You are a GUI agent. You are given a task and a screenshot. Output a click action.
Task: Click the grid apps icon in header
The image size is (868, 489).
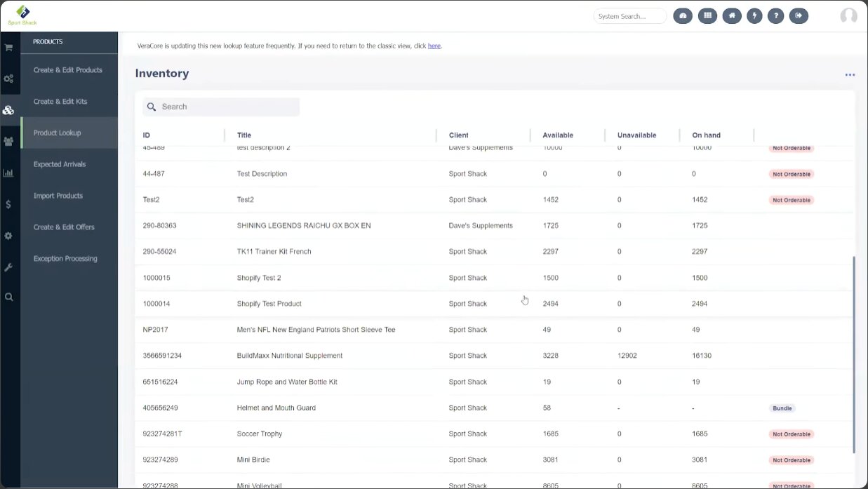coord(707,16)
